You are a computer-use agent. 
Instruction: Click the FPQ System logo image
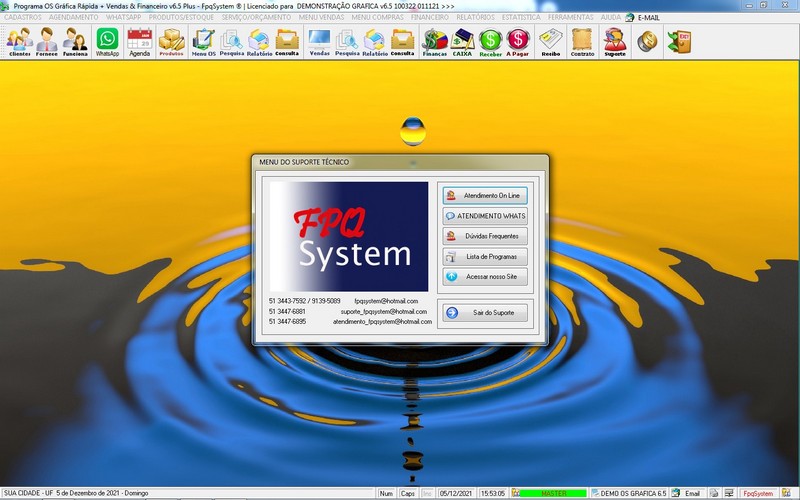pos(349,237)
